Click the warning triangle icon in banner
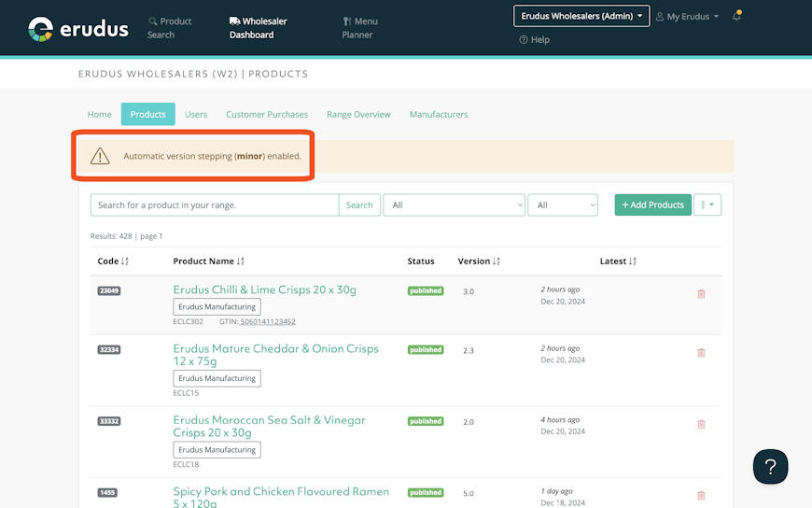This screenshot has height=508, width=812. point(100,156)
